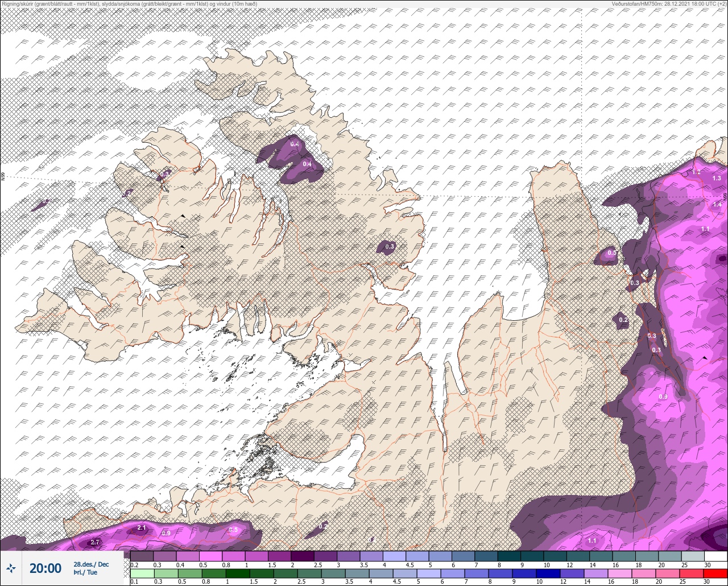
Task: Click the 2.1 precipitation value on the map
Action: click(x=142, y=529)
